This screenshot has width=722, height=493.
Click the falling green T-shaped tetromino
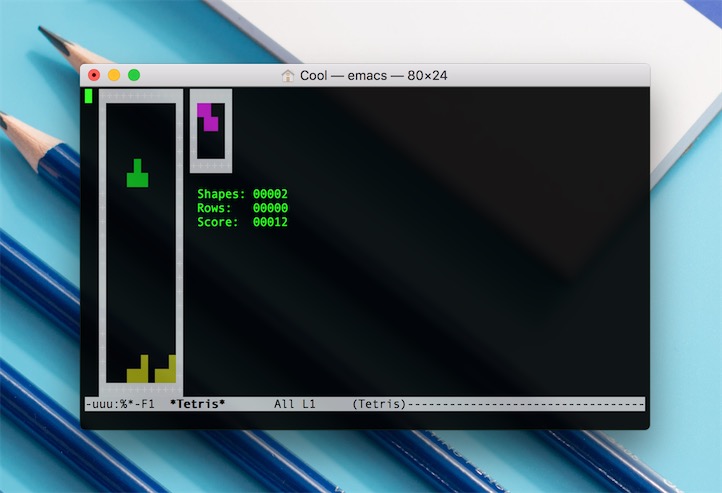click(137, 173)
